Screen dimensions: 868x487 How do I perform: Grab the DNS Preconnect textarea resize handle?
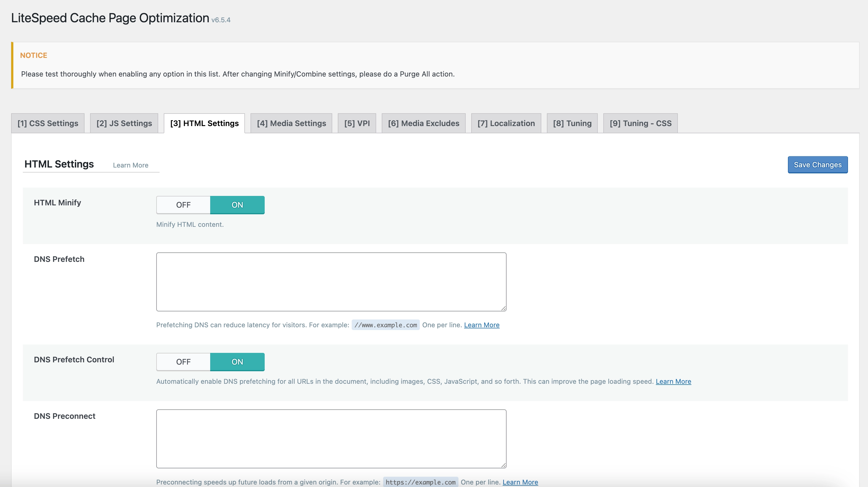(504, 465)
